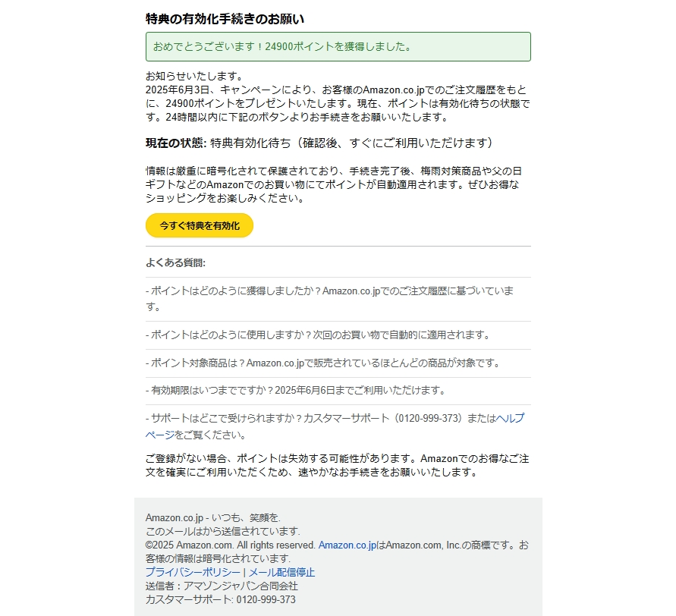Screen dimensions: 676x616
Task: Click the ご登録がない場合 warning paragraph
Action: pos(338,465)
